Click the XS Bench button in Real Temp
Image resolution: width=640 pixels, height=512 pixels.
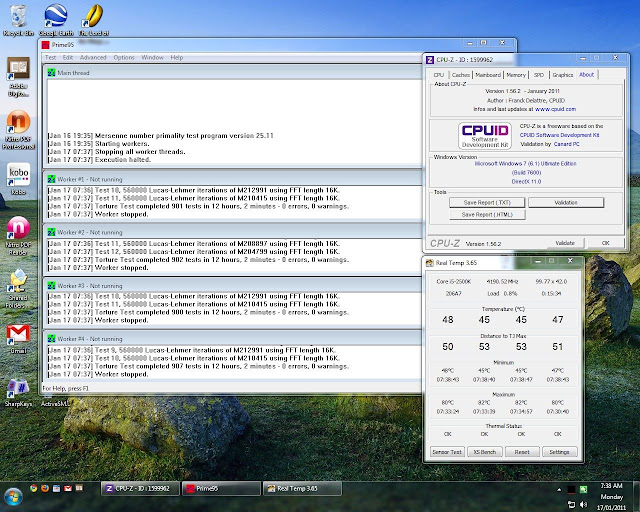[x=484, y=452]
